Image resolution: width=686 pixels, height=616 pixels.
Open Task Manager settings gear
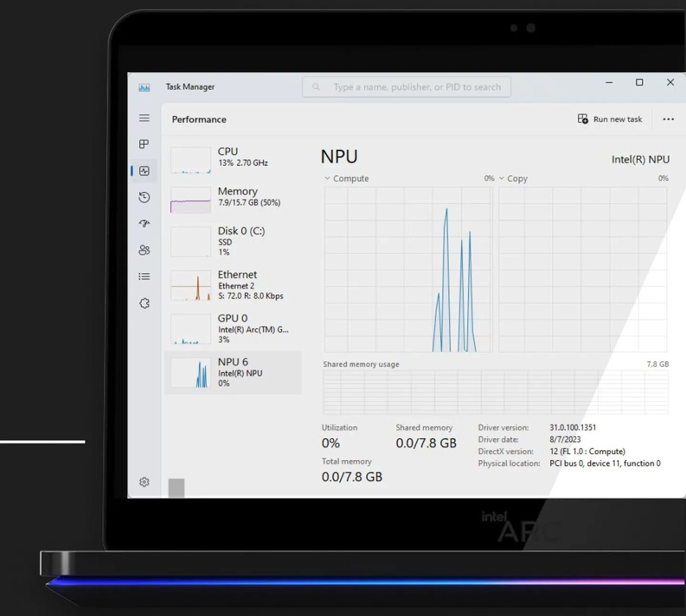[144, 482]
